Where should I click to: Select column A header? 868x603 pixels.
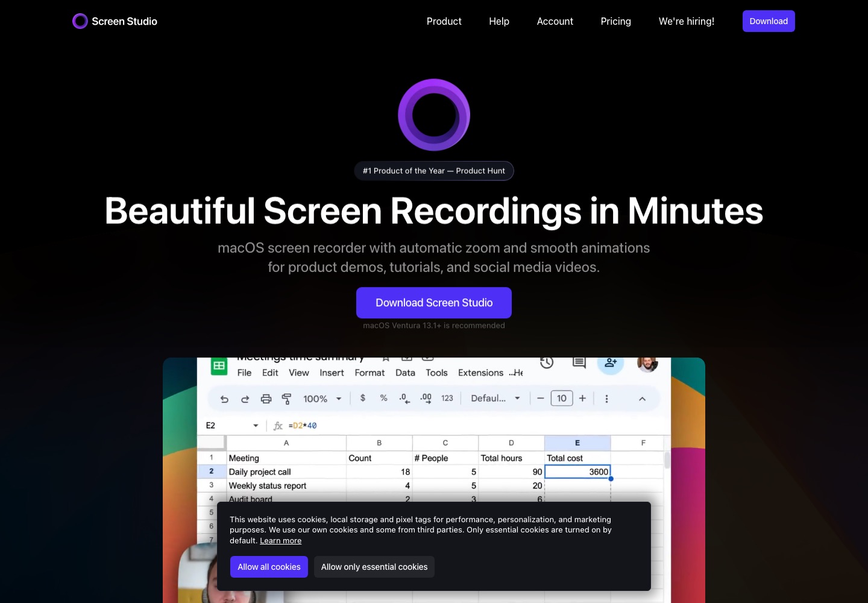(x=286, y=443)
